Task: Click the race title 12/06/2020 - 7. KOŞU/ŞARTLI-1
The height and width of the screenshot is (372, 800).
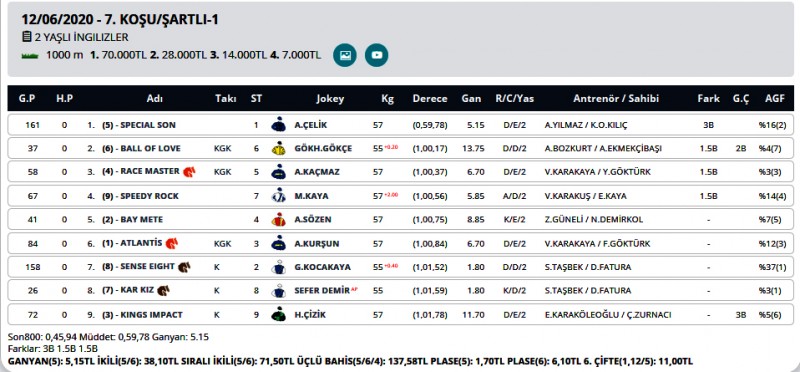Action: [120, 19]
